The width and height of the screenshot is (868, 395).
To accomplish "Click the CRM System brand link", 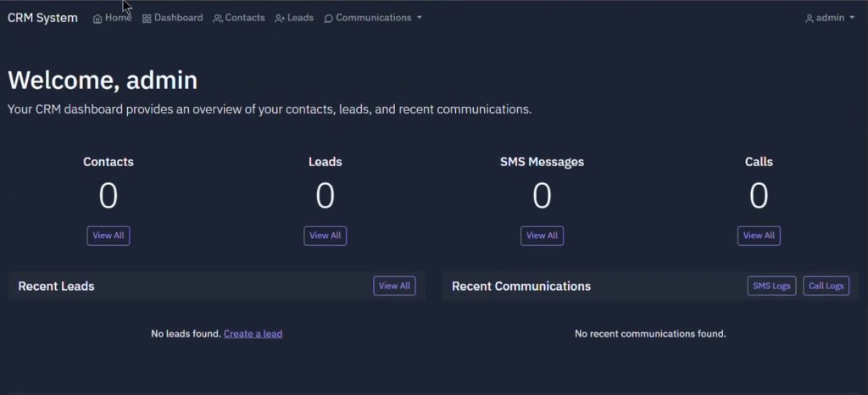I will (42, 18).
